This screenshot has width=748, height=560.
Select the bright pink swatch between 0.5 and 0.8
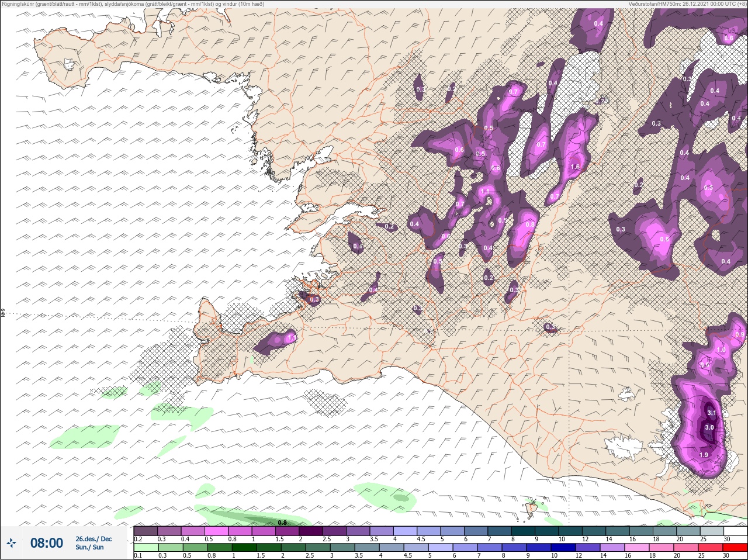pos(217,531)
